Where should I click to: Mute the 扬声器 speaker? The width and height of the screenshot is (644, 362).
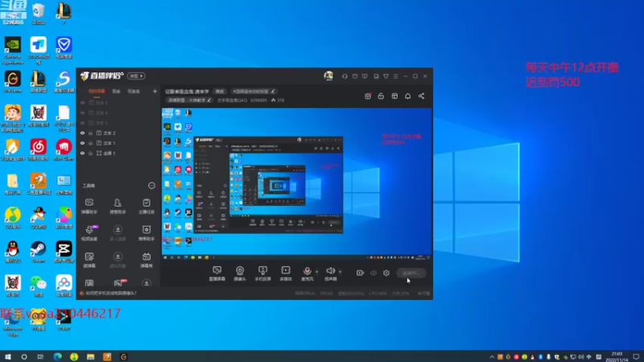(x=330, y=274)
